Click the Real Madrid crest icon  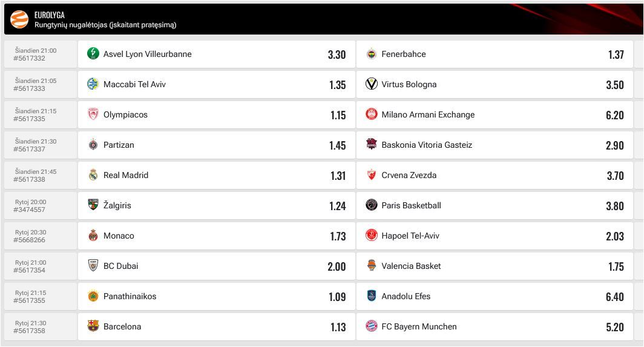pos(93,175)
